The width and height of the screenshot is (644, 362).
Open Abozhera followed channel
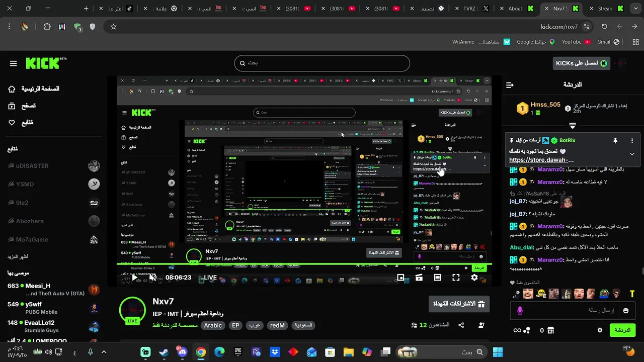click(53, 221)
